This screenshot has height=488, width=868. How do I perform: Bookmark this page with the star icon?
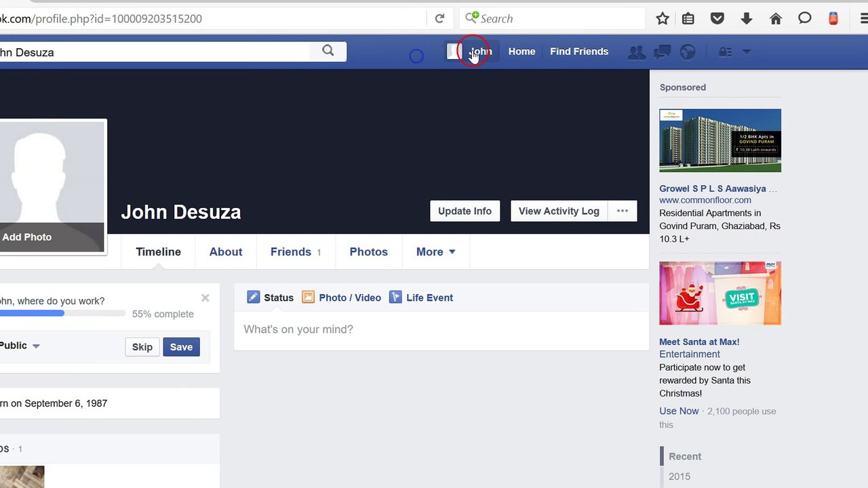pyautogui.click(x=663, y=18)
